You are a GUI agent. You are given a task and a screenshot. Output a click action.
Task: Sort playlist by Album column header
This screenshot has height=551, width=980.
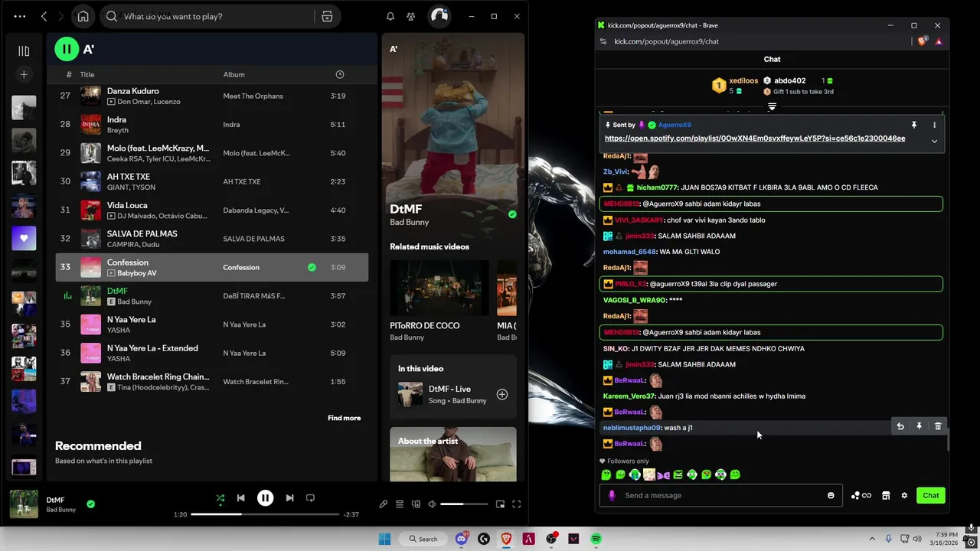point(234,74)
